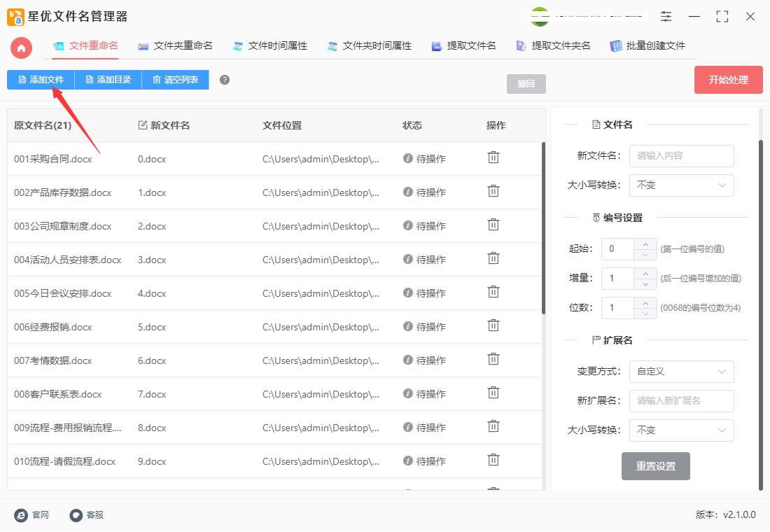Open the help question mark icon
The image size is (770, 532).
225,80
